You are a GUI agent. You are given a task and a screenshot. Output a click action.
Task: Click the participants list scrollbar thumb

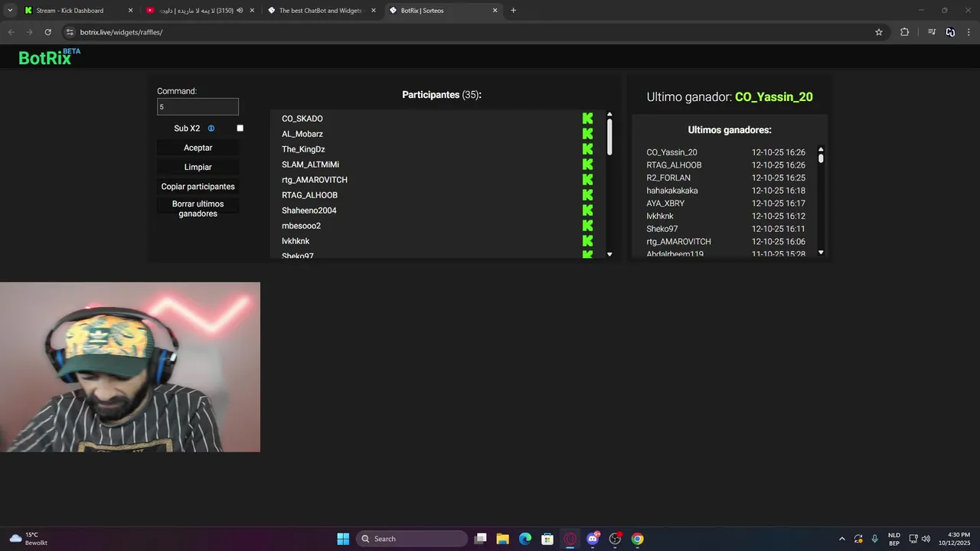(609, 137)
